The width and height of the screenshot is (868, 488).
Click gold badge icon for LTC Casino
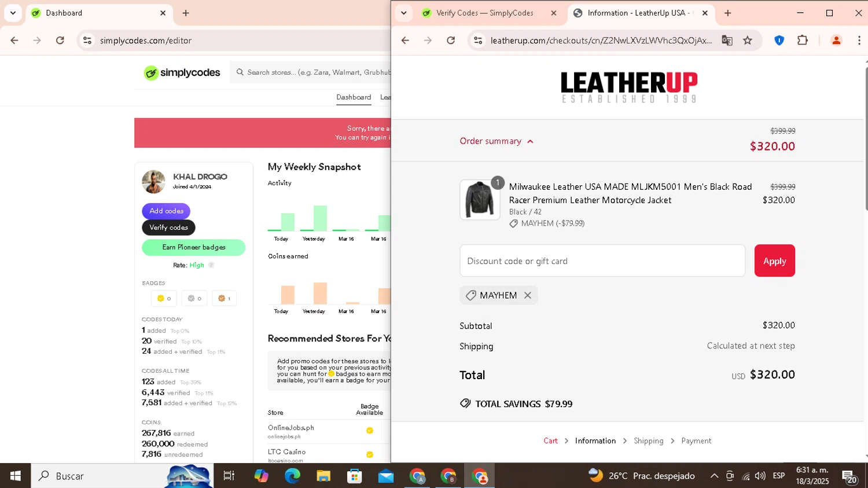tap(370, 455)
